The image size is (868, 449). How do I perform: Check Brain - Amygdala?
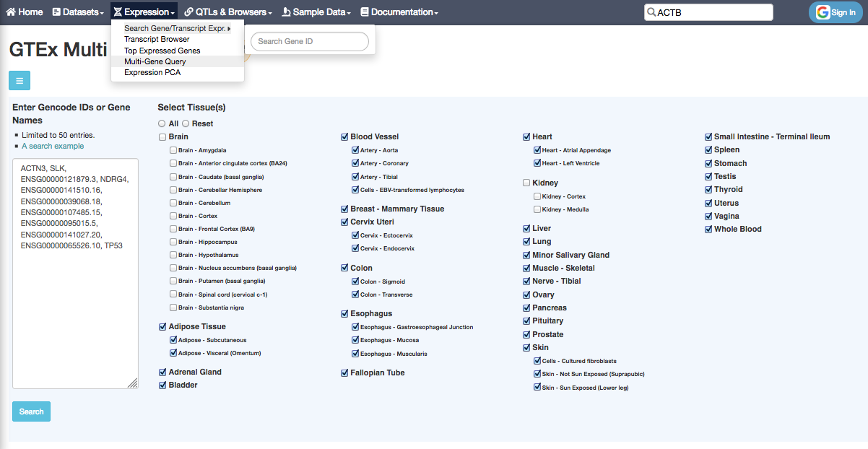point(173,150)
